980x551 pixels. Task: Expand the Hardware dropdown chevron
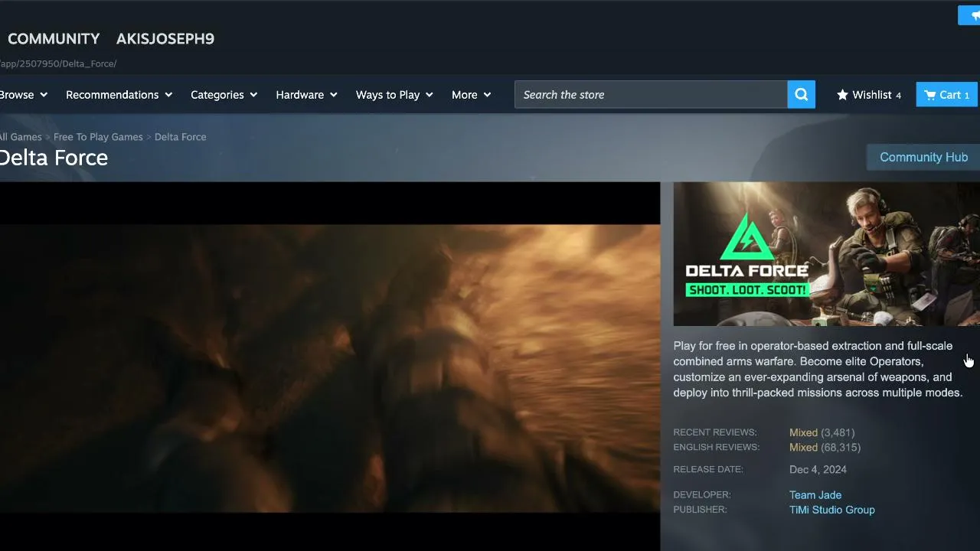click(333, 95)
